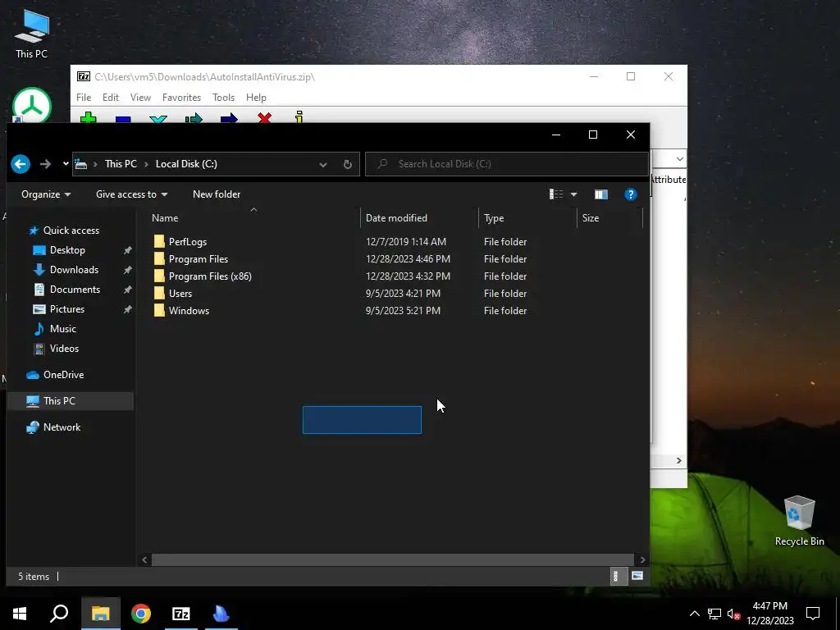
Task: Open the View menu in 7-Zip
Action: pyautogui.click(x=140, y=98)
